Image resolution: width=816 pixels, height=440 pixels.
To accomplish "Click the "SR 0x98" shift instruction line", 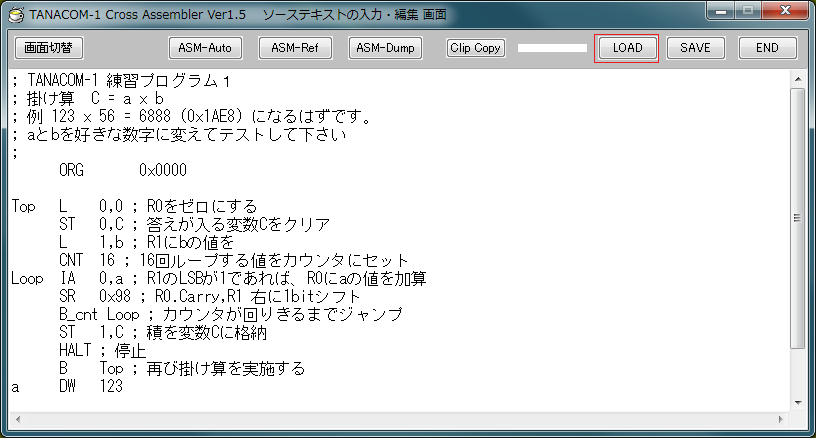I will [209, 296].
